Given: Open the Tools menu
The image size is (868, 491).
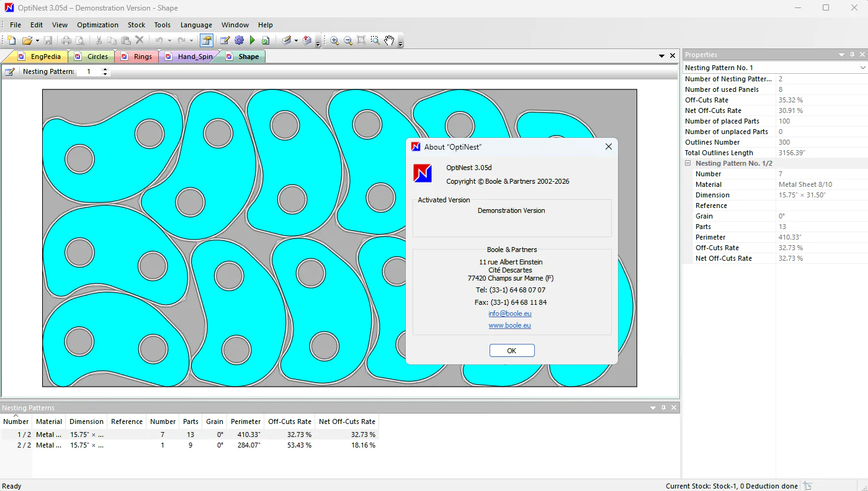Looking at the screenshot, I should pos(163,25).
